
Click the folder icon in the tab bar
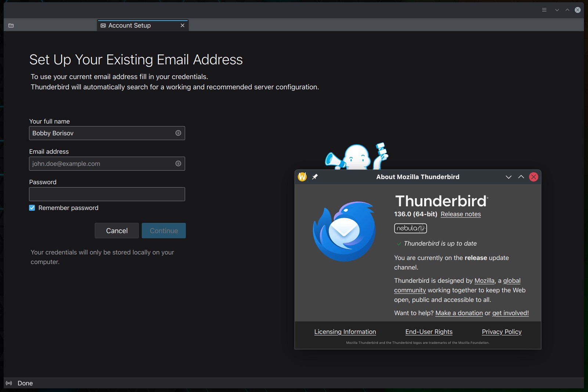(x=11, y=25)
